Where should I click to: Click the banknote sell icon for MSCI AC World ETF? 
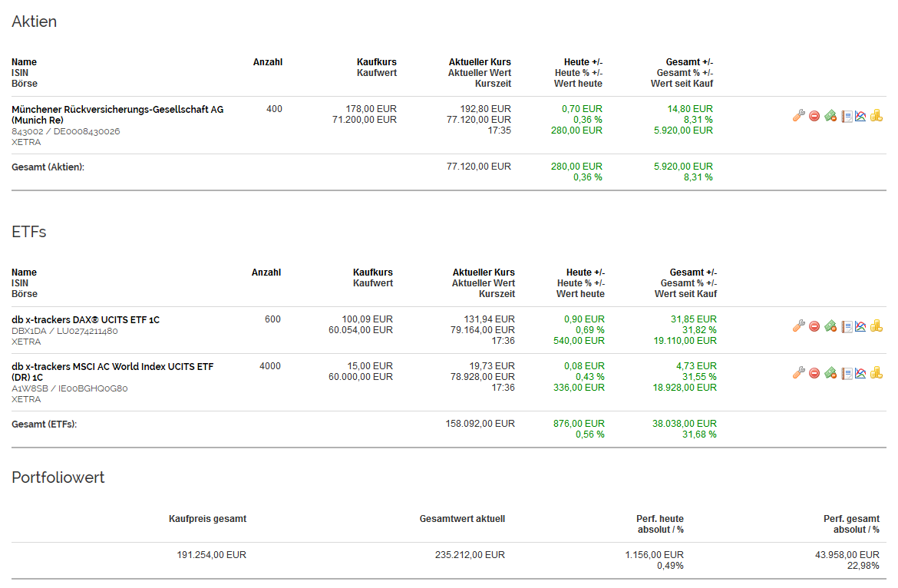click(830, 373)
